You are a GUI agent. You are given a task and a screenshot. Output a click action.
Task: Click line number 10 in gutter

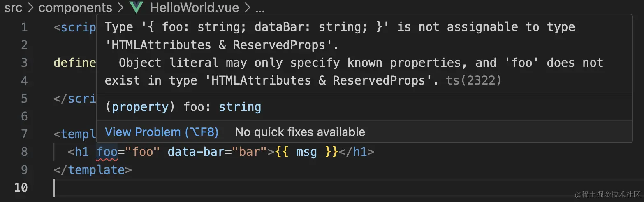[x=21, y=188]
